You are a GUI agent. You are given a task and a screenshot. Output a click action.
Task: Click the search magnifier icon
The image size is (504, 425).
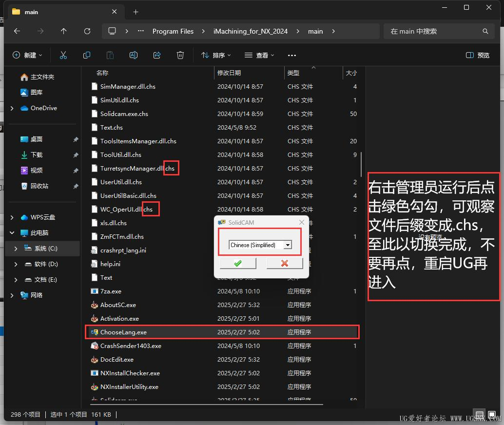point(485,31)
